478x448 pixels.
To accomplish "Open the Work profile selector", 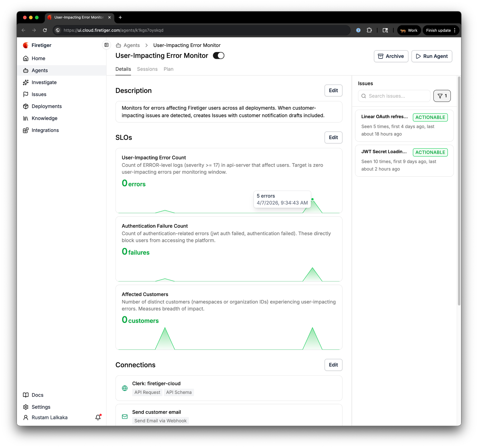I will [x=409, y=30].
